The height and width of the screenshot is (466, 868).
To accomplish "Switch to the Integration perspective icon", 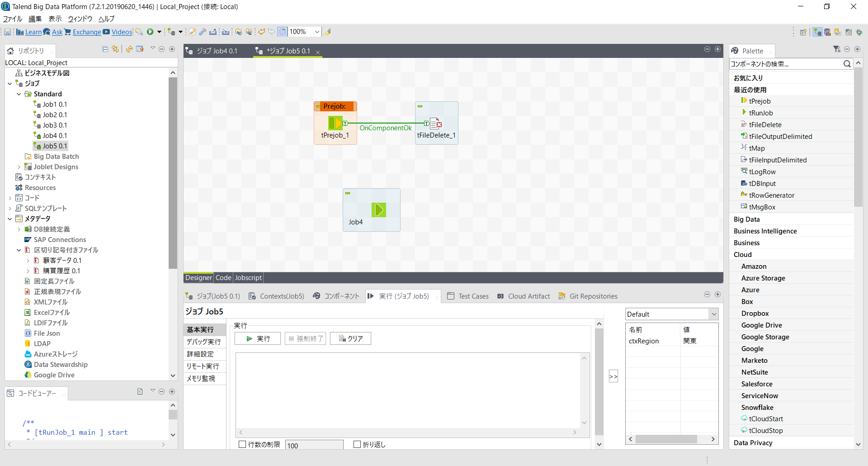I will pos(817,32).
